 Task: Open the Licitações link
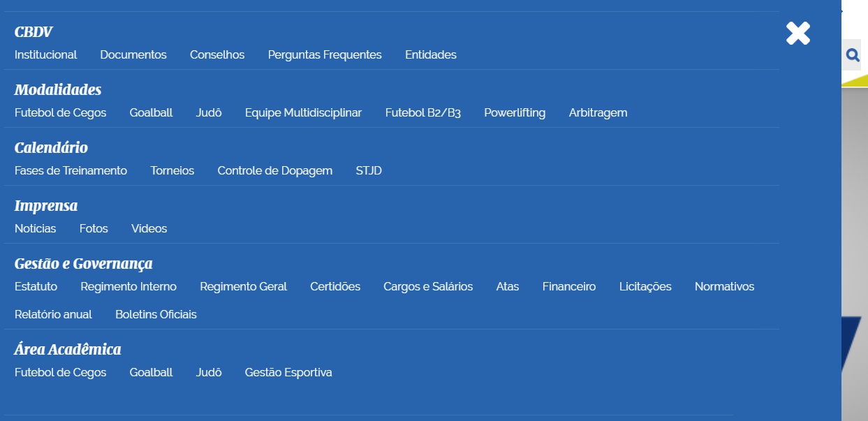[x=645, y=286]
